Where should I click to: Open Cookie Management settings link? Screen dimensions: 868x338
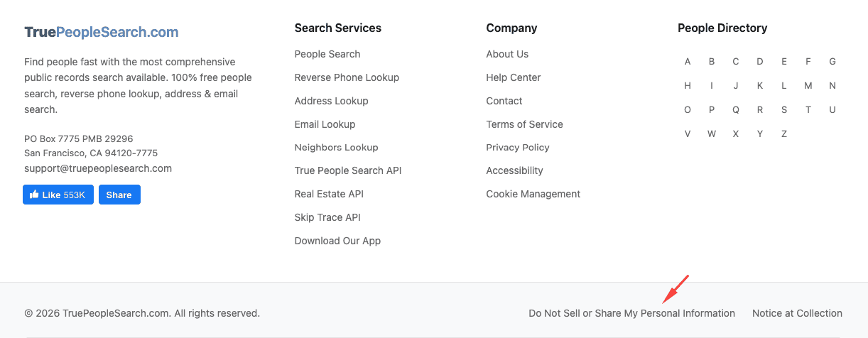pyautogui.click(x=533, y=194)
